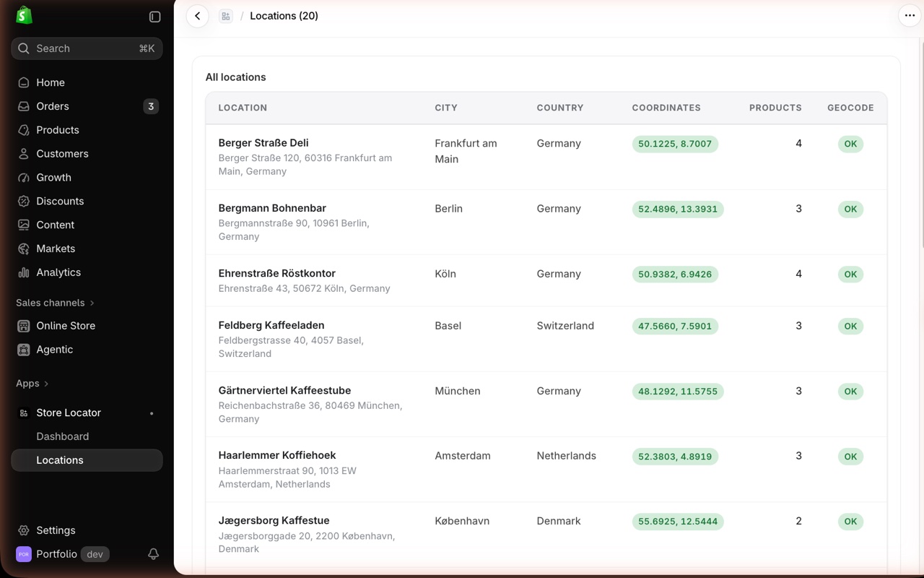The image size is (924, 578).
Task: Click the Agentic robot icon
Action: [x=24, y=350]
